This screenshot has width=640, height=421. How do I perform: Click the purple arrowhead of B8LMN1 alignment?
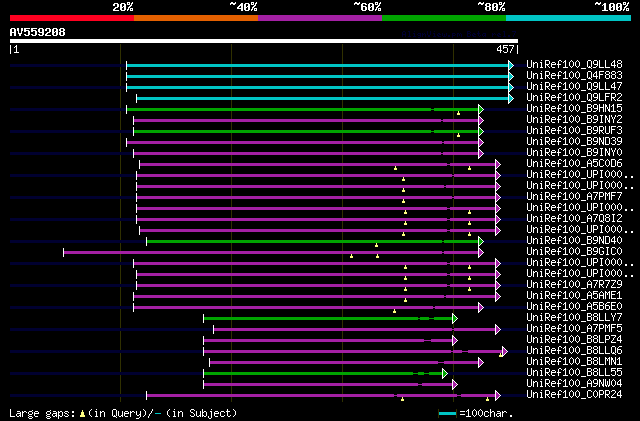tap(481, 363)
